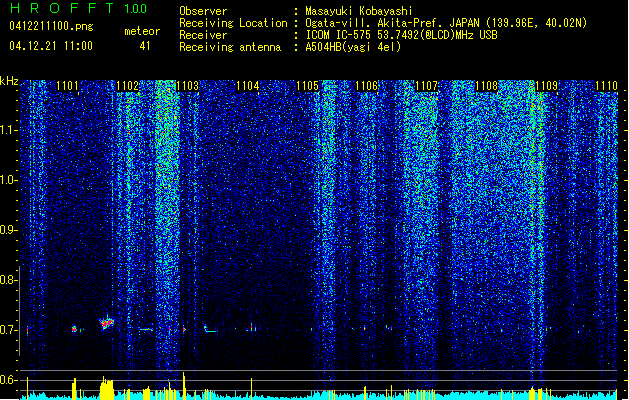
Task: Click the 0.8 frequency axis label
Action: pos(8,280)
